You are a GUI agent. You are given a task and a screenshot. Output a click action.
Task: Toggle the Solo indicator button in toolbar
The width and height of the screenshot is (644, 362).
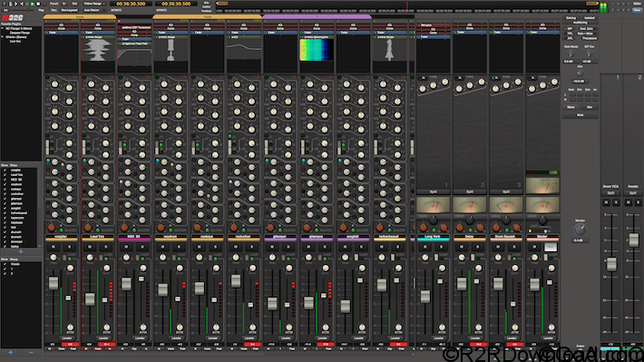pos(206,3)
